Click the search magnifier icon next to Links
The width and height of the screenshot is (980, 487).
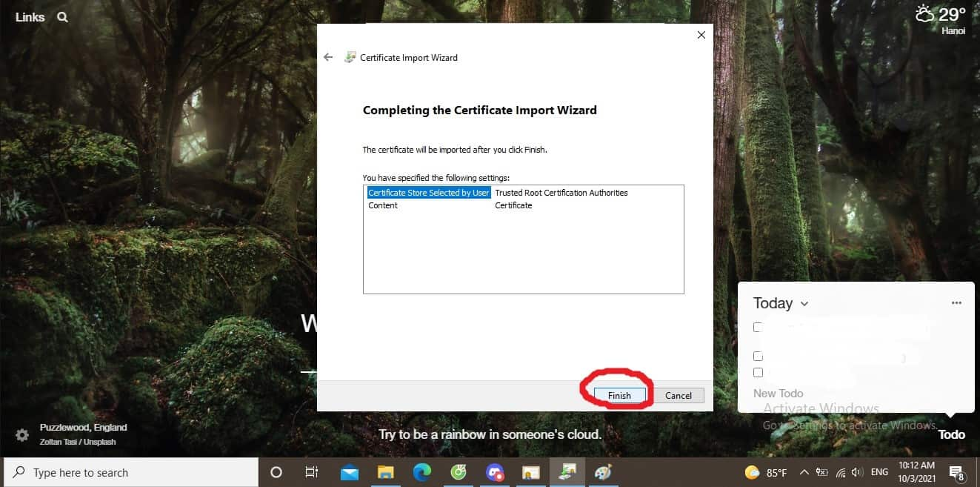(x=63, y=17)
